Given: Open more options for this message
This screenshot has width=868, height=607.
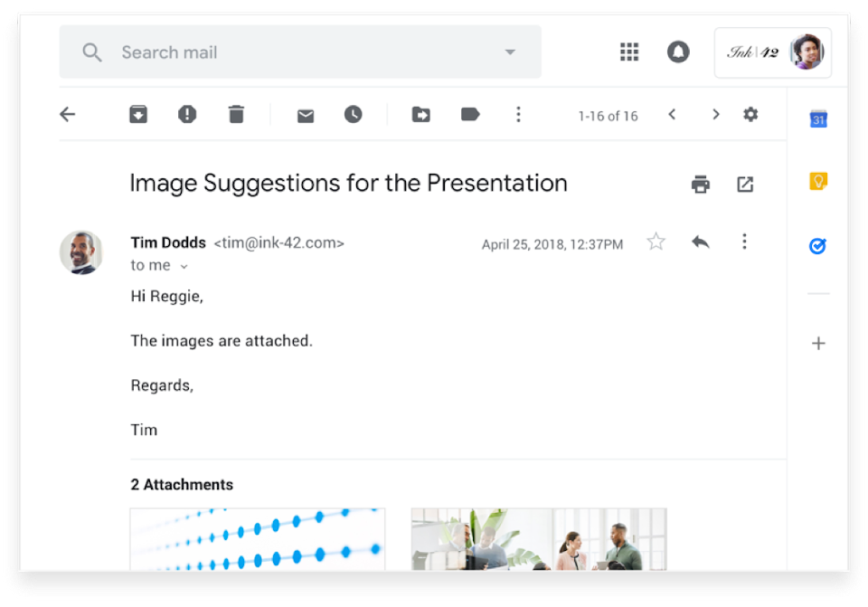Looking at the screenshot, I should [x=744, y=242].
